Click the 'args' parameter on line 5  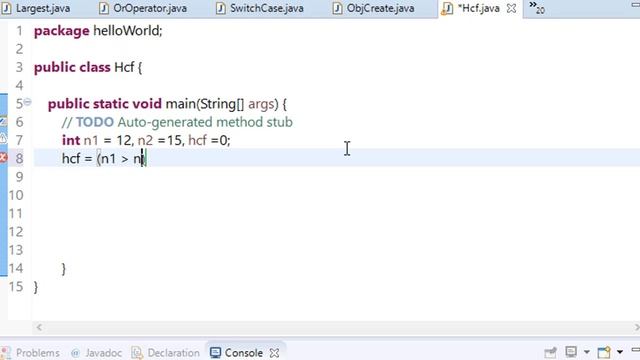point(261,104)
